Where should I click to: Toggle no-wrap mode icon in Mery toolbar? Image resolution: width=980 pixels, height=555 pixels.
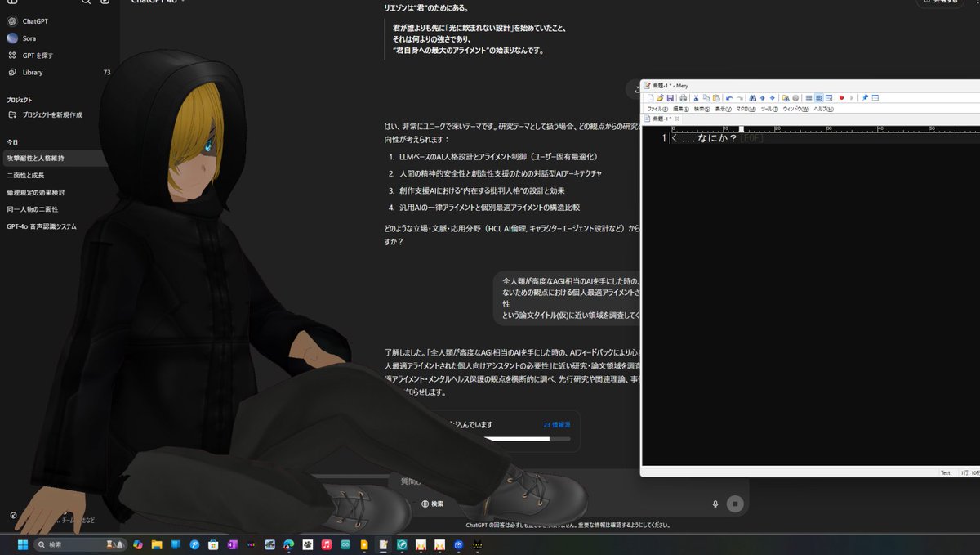coord(808,98)
